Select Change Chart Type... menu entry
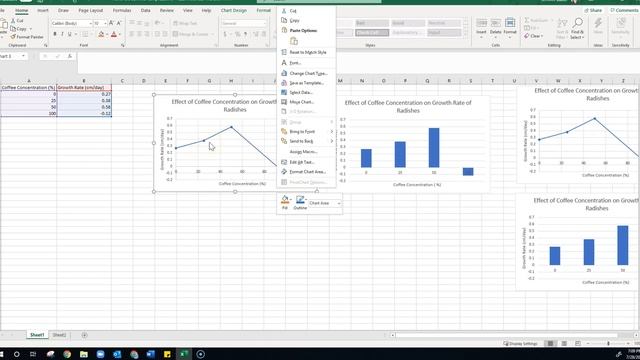The width and height of the screenshot is (640, 360). pos(306,73)
